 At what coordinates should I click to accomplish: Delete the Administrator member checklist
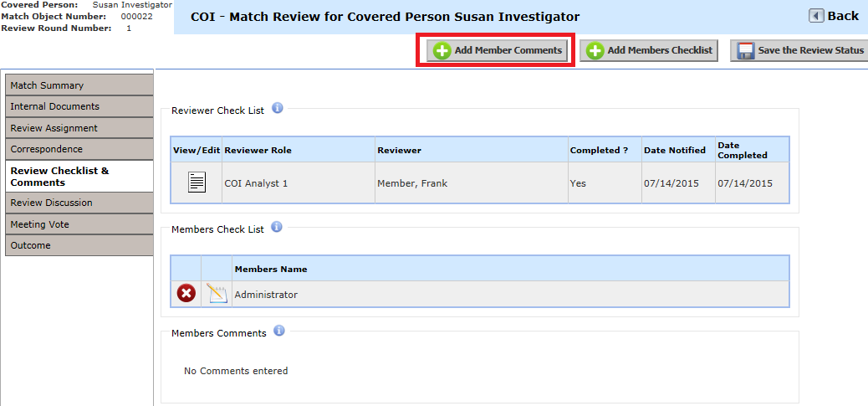pyautogui.click(x=186, y=294)
